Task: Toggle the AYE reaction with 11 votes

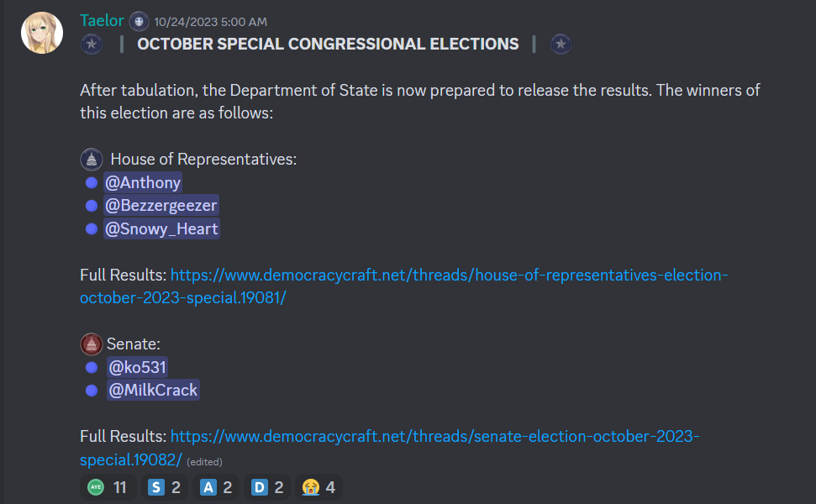Action: coord(108,487)
